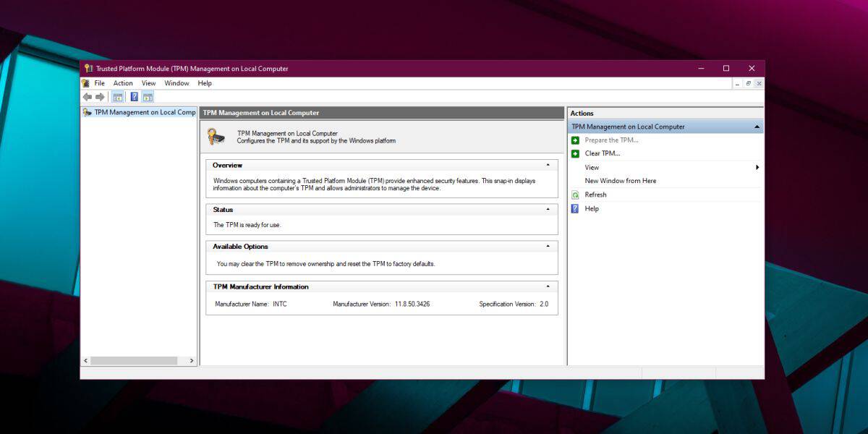
Task: Minimize the inner MDI child window
Action: point(738,83)
